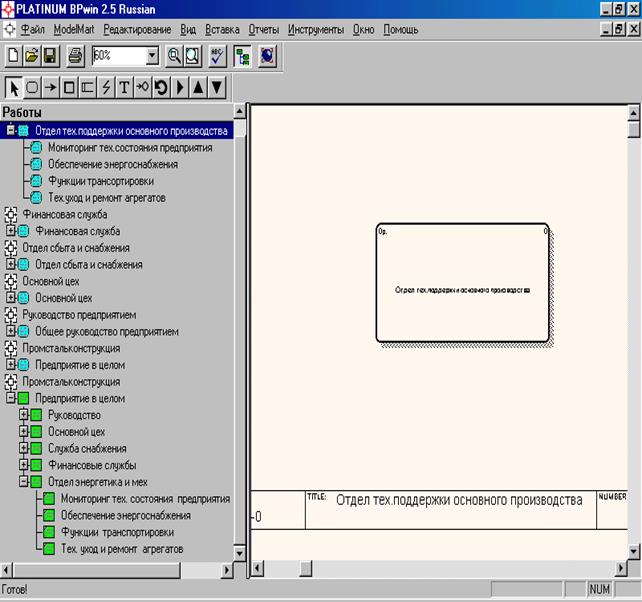Click the New model toolbar icon

click(x=14, y=57)
